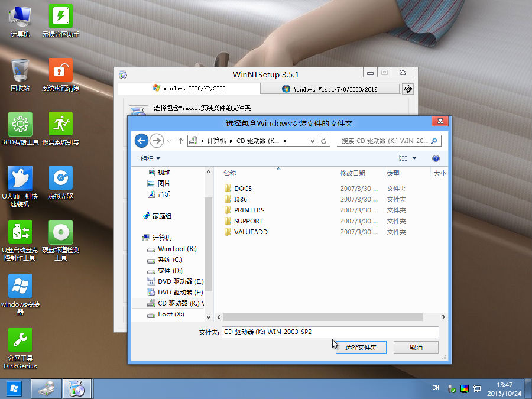Image resolution: width=532 pixels, height=399 pixels.
Task: Sort files by 名称 column
Action: (229, 173)
